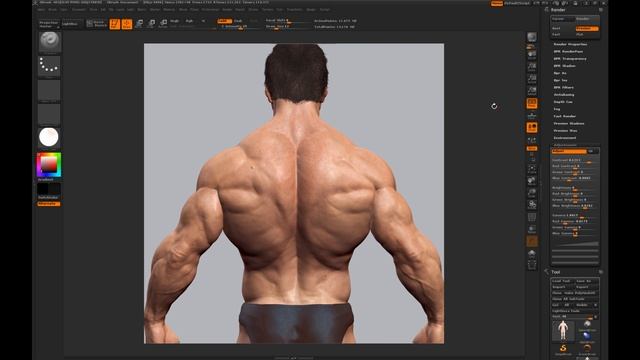This screenshot has height=360, width=640.
Task: Select the Preview render mode button
Action: coord(587,29)
